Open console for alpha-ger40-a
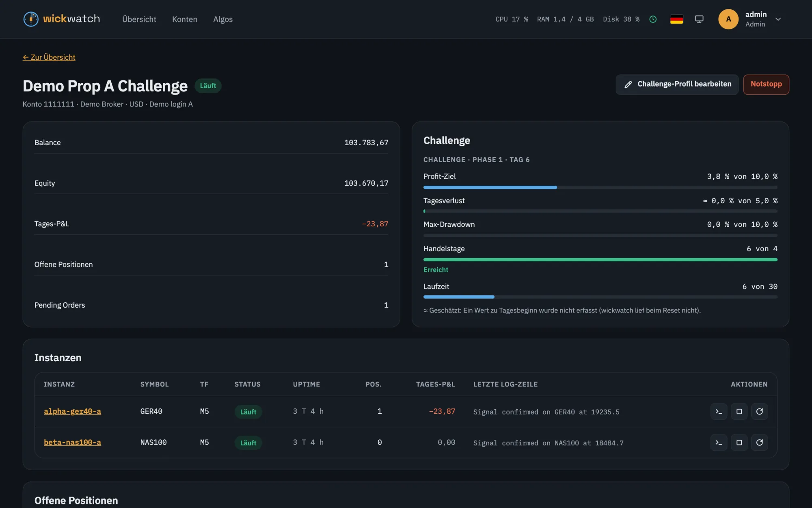 [x=719, y=412]
